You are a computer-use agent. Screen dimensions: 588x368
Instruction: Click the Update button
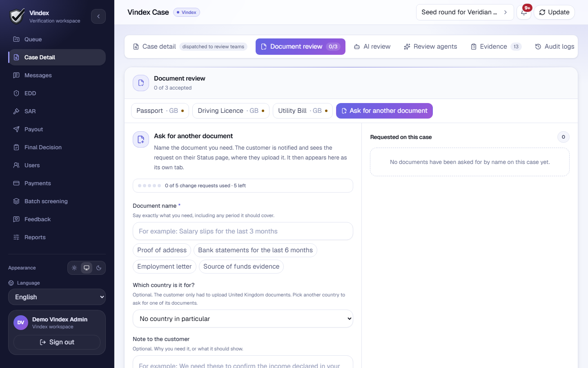click(x=554, y=12)
